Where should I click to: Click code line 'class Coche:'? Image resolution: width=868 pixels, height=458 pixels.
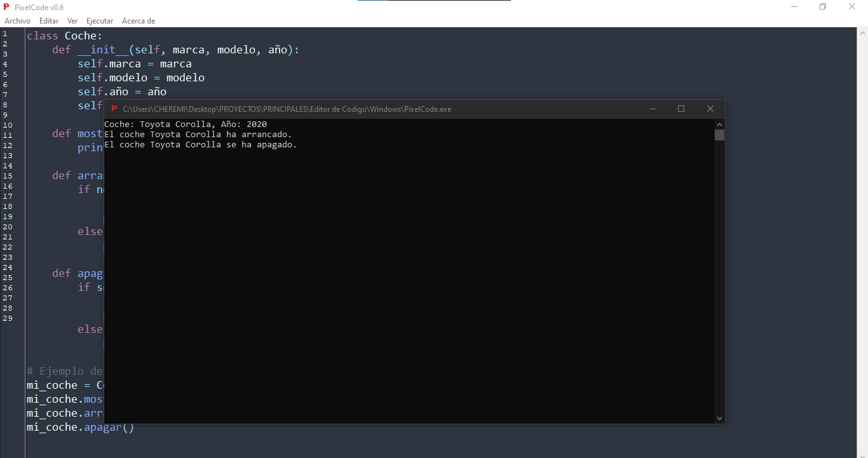tap(65, 36)
